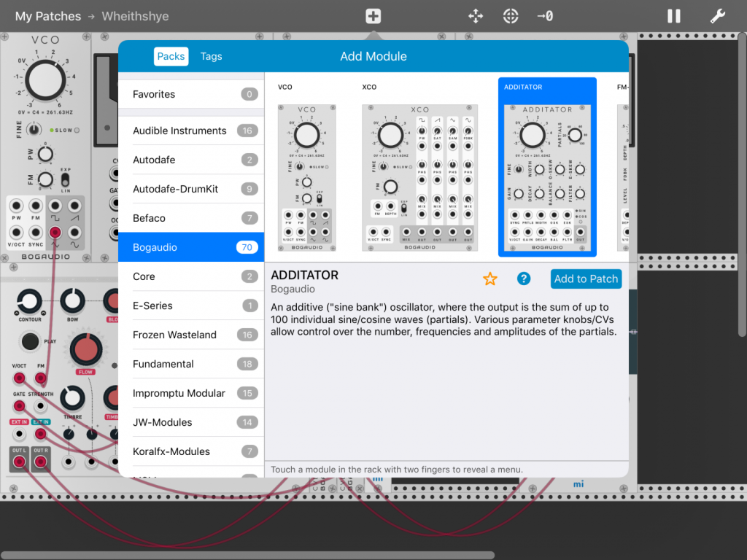Select the Packs tab
This screenshot has height=560, width=747.
(x=171, y=56)
